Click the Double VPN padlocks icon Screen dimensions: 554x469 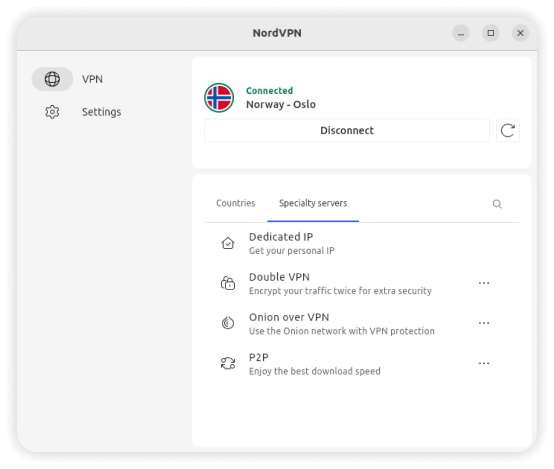[228, 283]
